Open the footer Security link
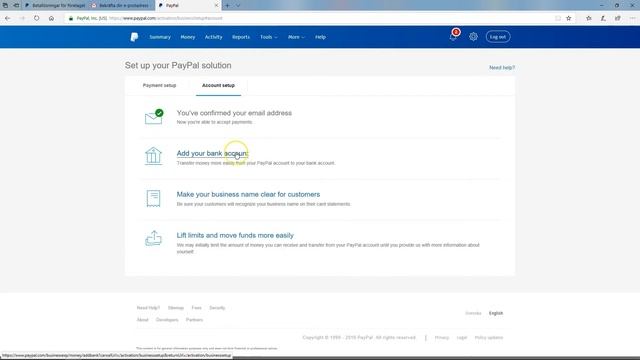The width and height of the screenshot is (640, 360). coord(217,308)
